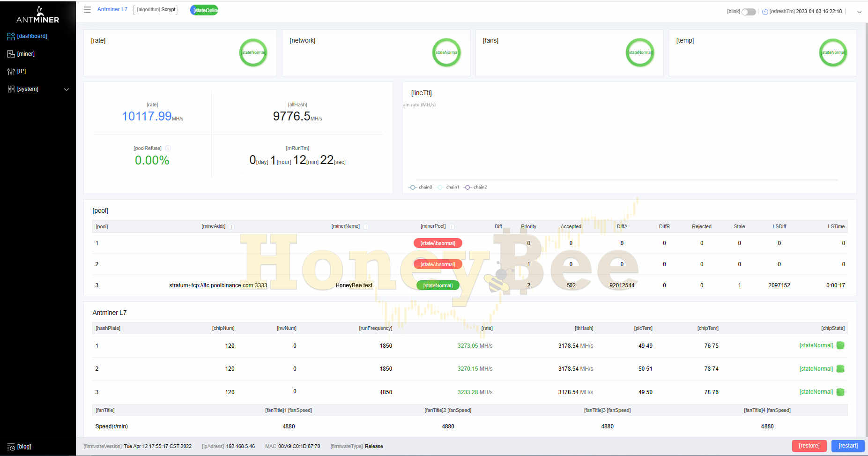Click pool 1 [stateAbnormal] badge
Viewport: 868px width, 456px height.
coord(438,243)
